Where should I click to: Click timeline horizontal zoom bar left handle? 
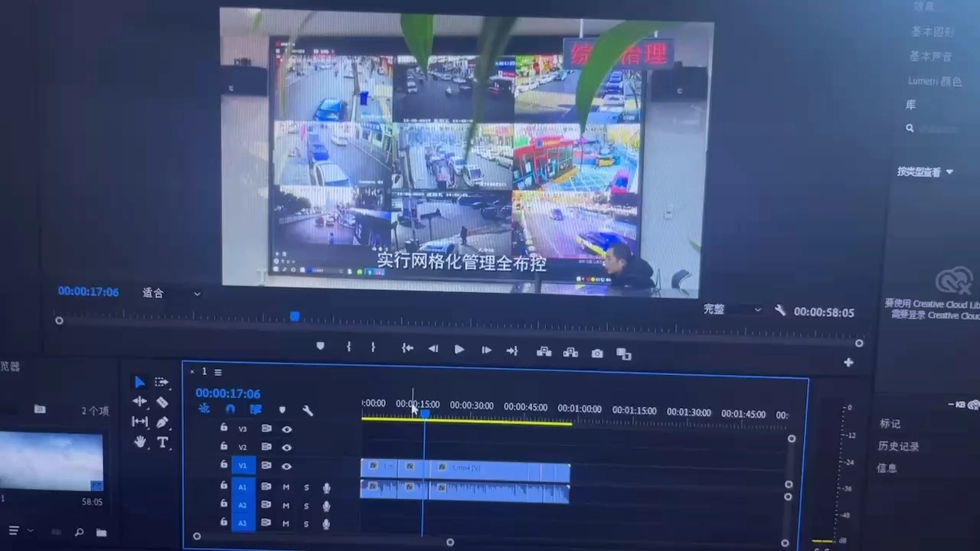pos(197,536)
